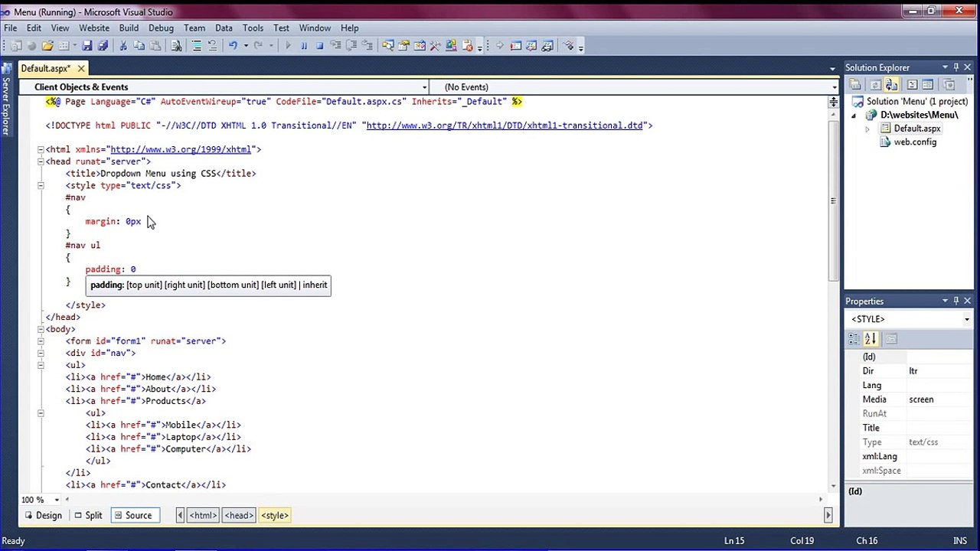
Task: Cut selection with the scissors icon
Action: (x=123, y=46)
